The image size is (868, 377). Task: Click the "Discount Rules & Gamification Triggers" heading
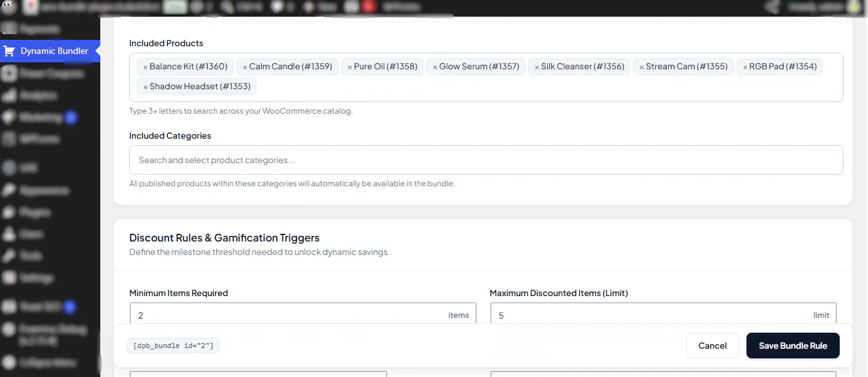224,238
